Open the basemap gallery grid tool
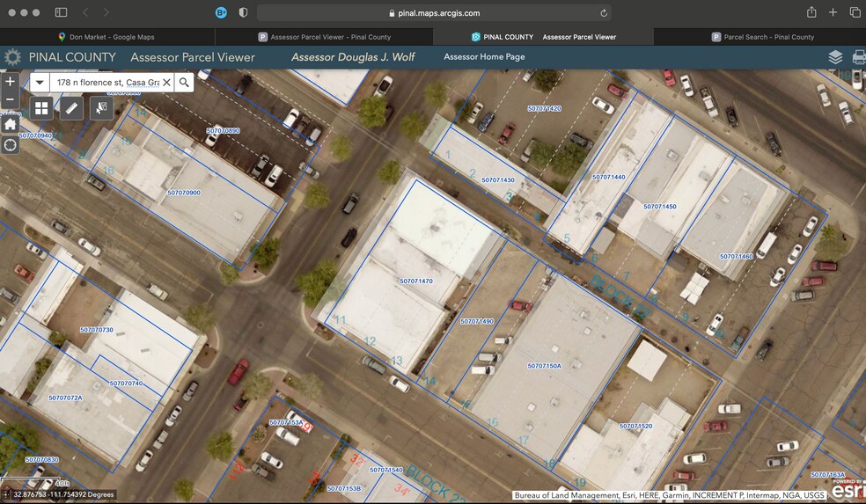866x504 pixels. tap(41, 108)
